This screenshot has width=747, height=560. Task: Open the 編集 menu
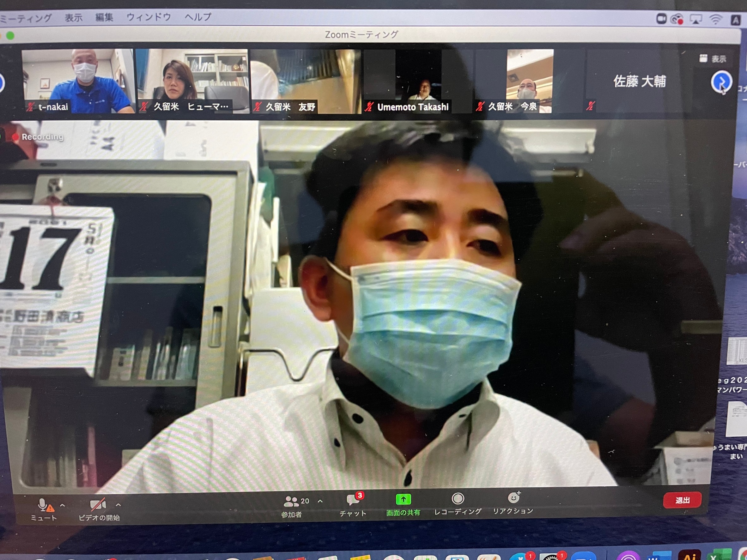coord(104,17)
